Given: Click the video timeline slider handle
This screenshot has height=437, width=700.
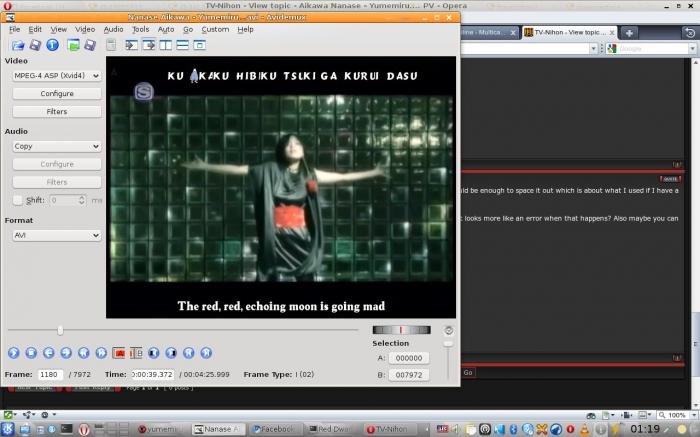Looking at the screenshot, I should [x=60, y=331].
